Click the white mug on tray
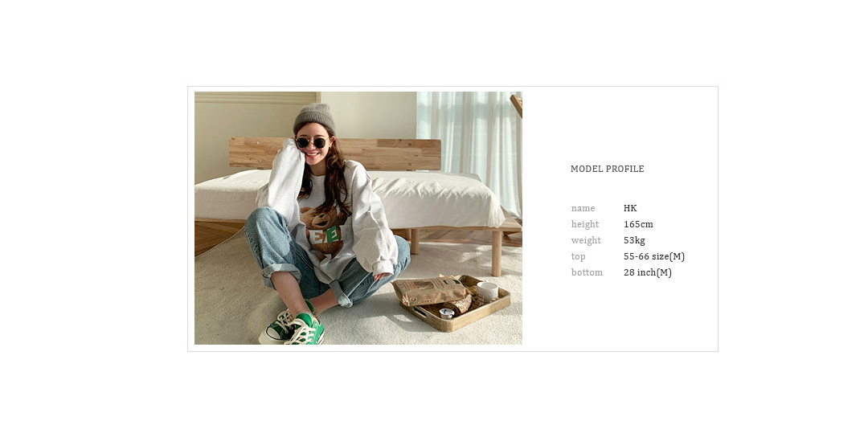The image size is (868, 429). 487,292
